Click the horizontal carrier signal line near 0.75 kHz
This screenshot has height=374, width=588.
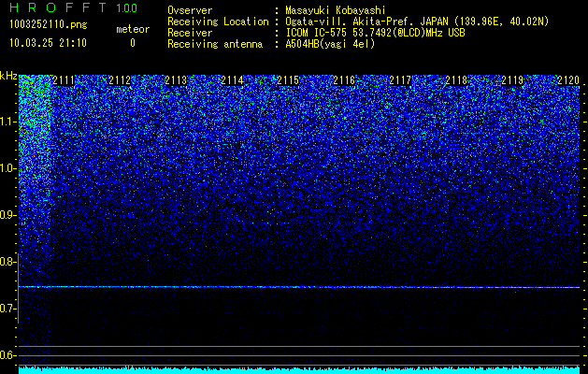click(299, 287)
